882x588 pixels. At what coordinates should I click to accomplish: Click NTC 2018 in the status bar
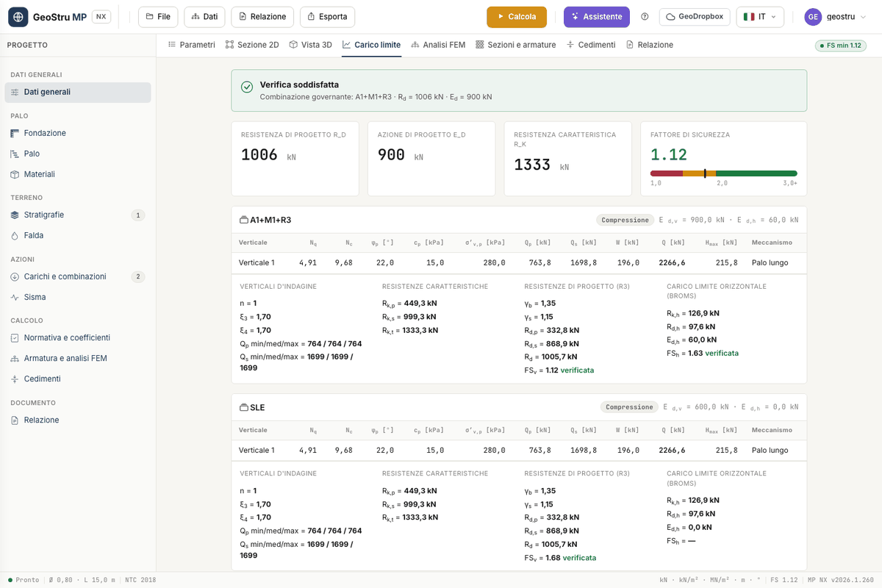click(141, 580)
